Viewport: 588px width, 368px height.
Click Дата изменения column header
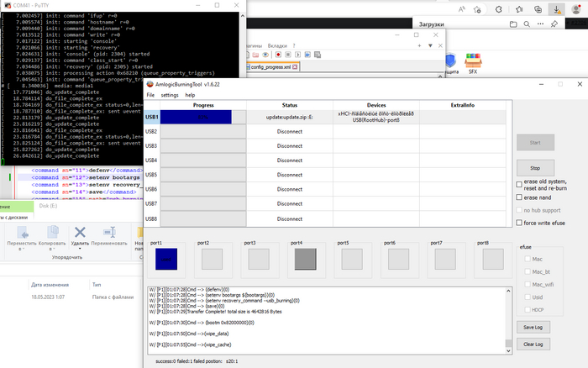click(x=50, y=285)
